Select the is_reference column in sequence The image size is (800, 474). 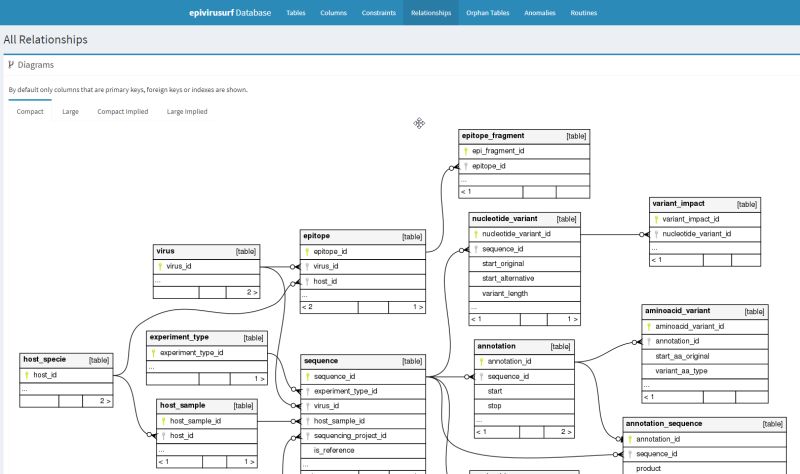point(363,451)
